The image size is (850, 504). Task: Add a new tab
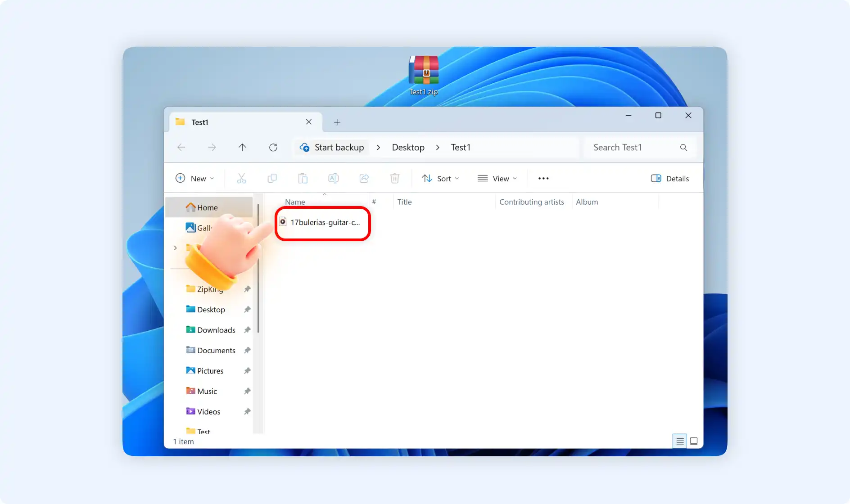coord(337,122)
